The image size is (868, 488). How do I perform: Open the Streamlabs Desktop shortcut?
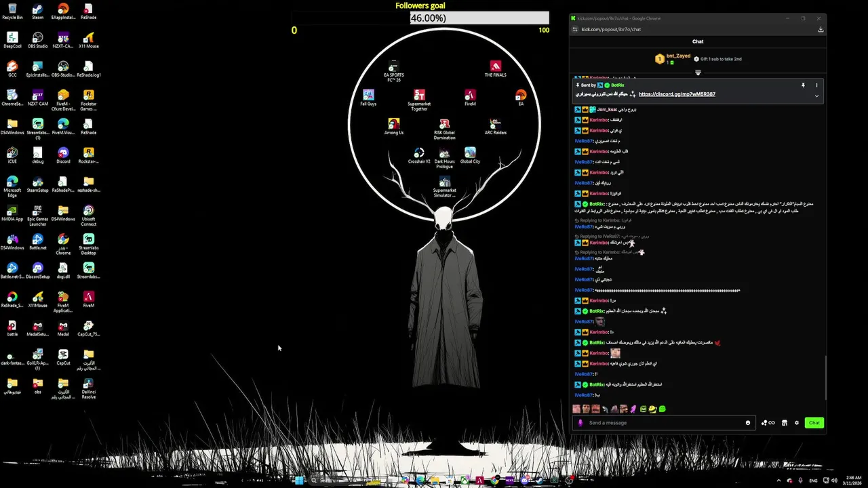tap(88, 245)
